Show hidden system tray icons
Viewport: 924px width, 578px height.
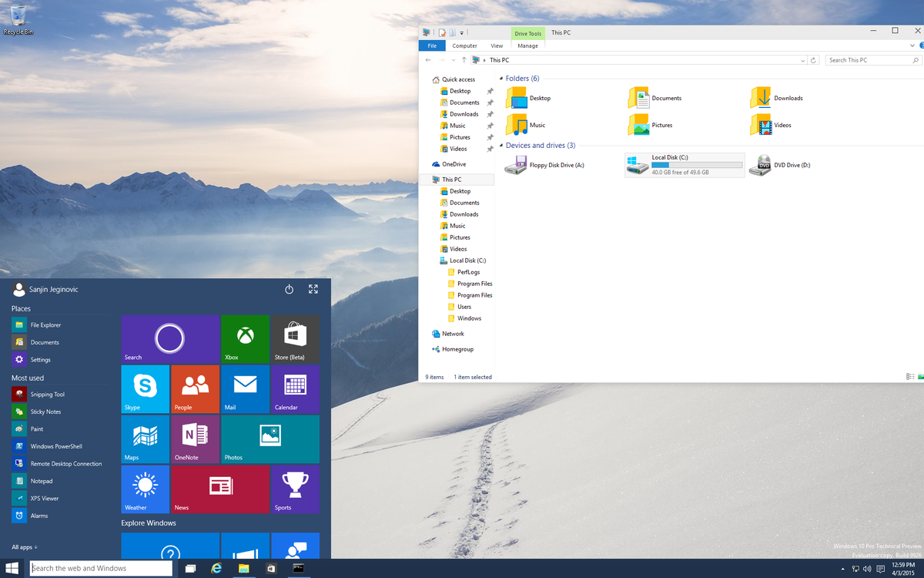(843, 569)
